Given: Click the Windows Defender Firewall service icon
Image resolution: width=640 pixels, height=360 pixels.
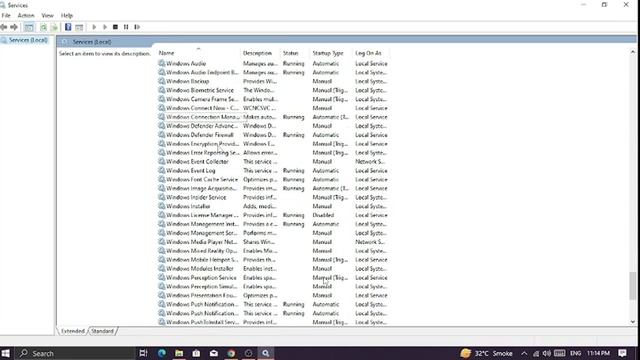Looking at the screenshot, I should point(162,135).
